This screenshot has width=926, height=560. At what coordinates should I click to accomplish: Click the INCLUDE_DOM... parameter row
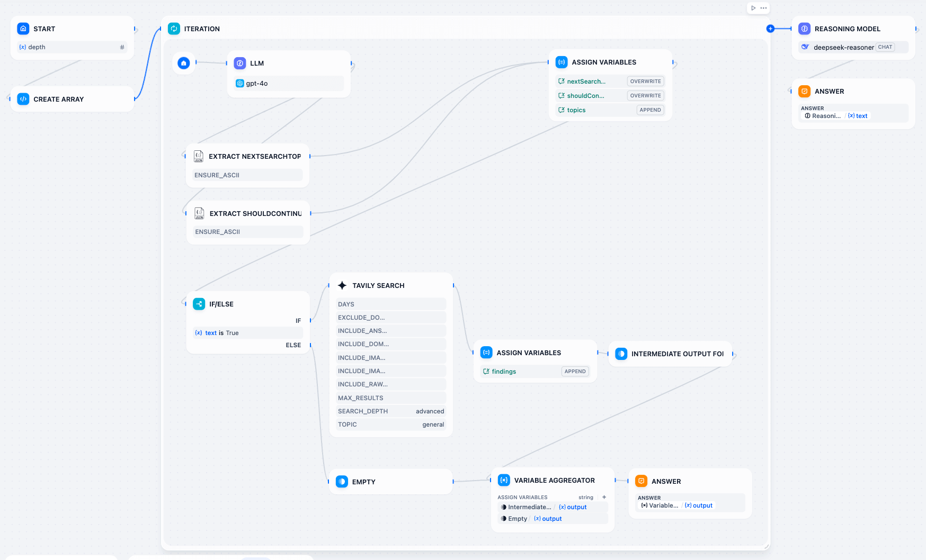click(391, 344)
